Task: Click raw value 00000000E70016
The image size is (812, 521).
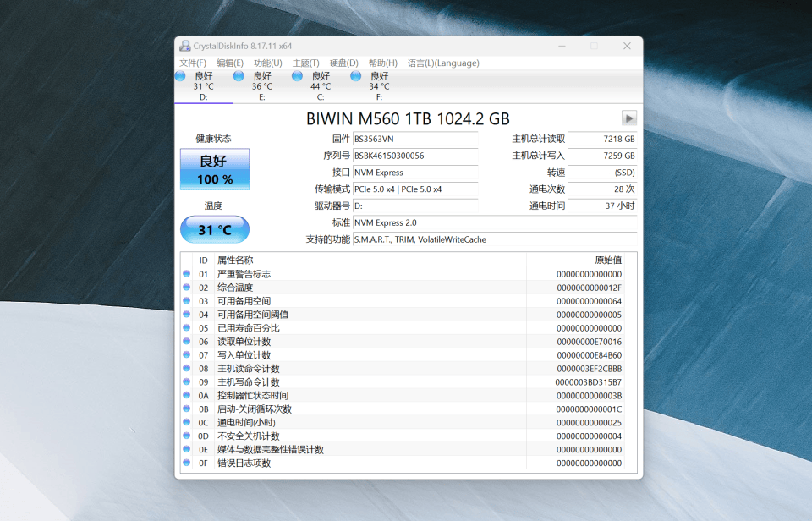Action: point(590,342)
